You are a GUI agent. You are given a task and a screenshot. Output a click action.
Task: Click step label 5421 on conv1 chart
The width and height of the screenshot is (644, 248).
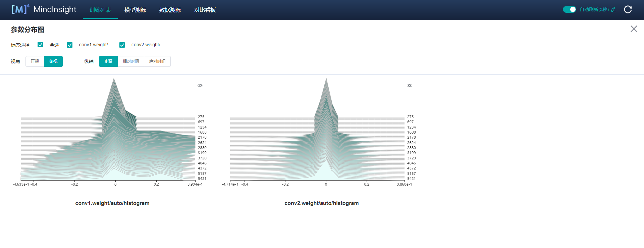point(202,179)
